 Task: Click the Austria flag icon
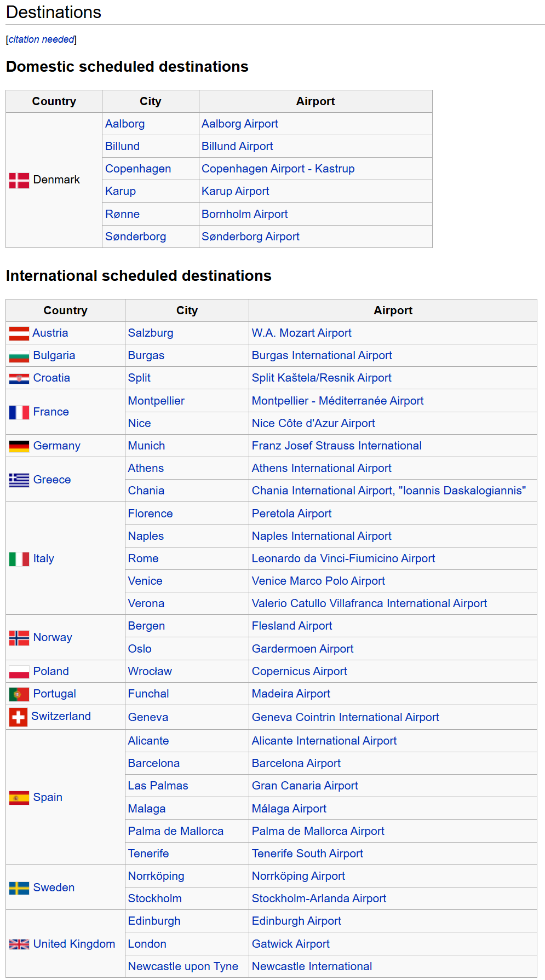click(19, 333)
